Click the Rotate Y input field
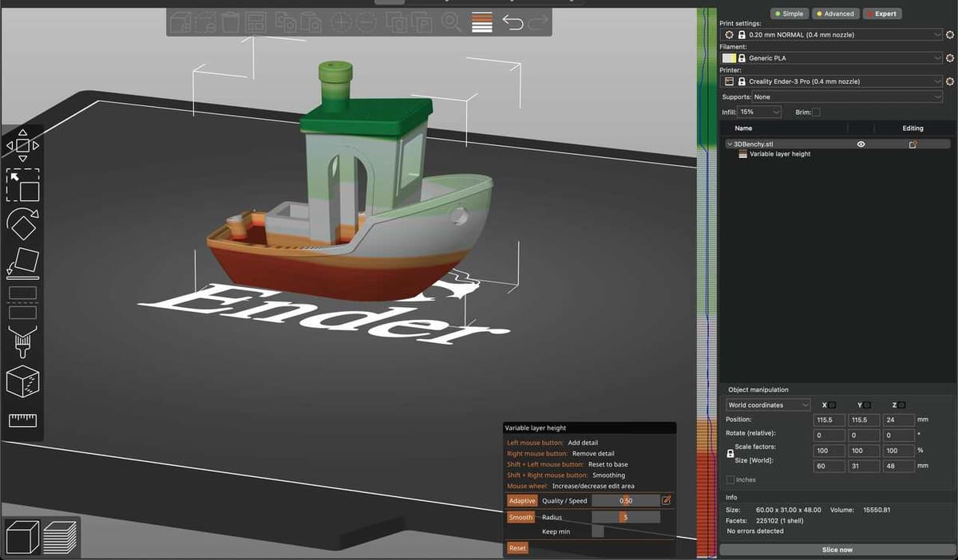 [864, 436]
